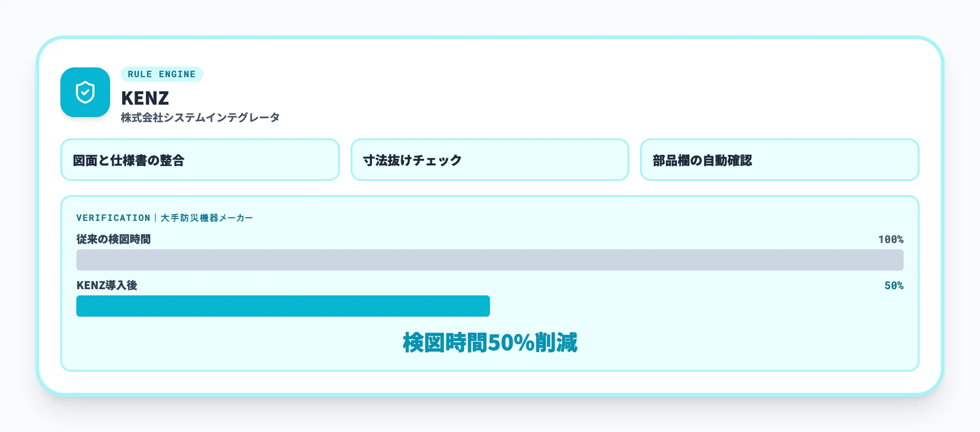Click the 検図時間50%削減 headline
Screen dimensions: 980x432
pyautogui.click(x=490, y=342)
